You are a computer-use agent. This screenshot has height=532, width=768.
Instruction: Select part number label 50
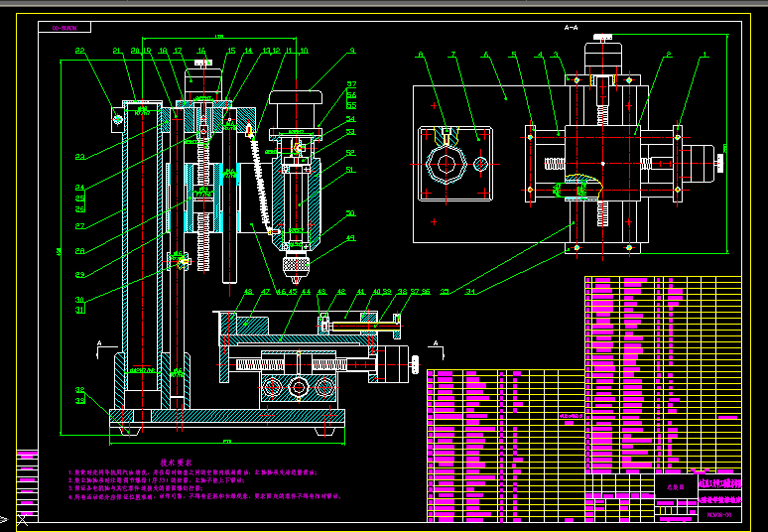coord(350,213)
